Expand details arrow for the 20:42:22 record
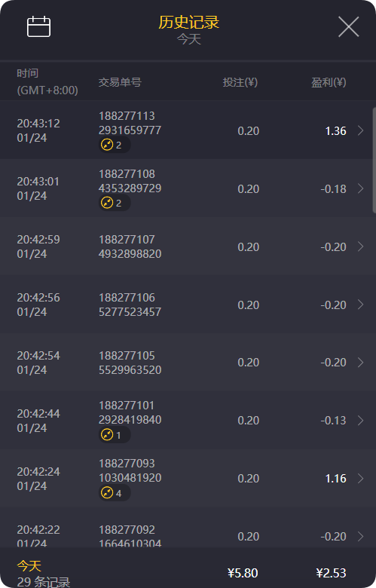Viewport: 376px width, 588px height. [361, 536]
